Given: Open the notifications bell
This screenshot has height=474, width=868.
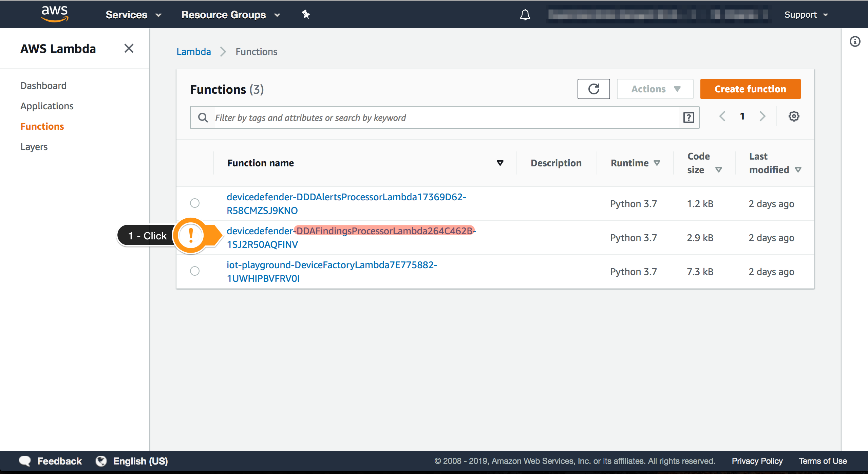Looking at the screenshot, I should pyautogui.click(x=525, y=15).
